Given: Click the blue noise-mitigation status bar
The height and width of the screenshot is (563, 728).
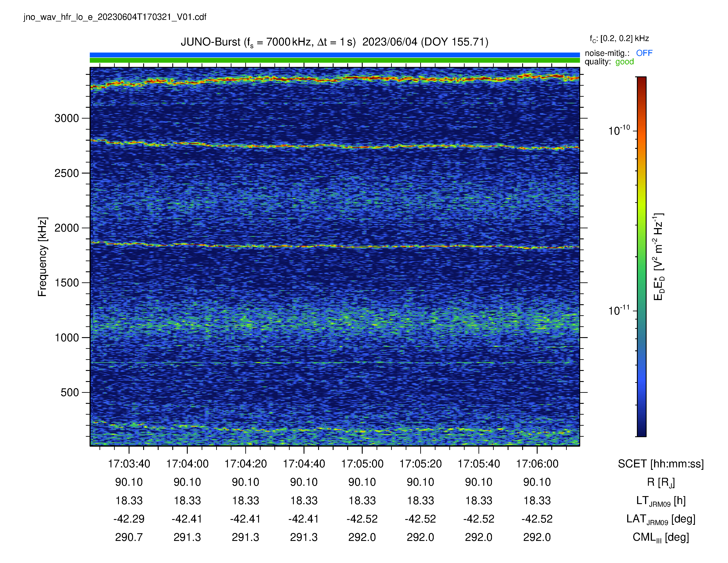Looking at the screenshot, I should 335,55.
